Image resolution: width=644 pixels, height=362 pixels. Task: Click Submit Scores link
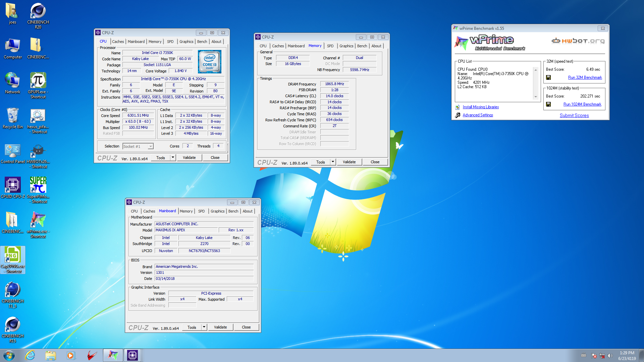(574, 115)
